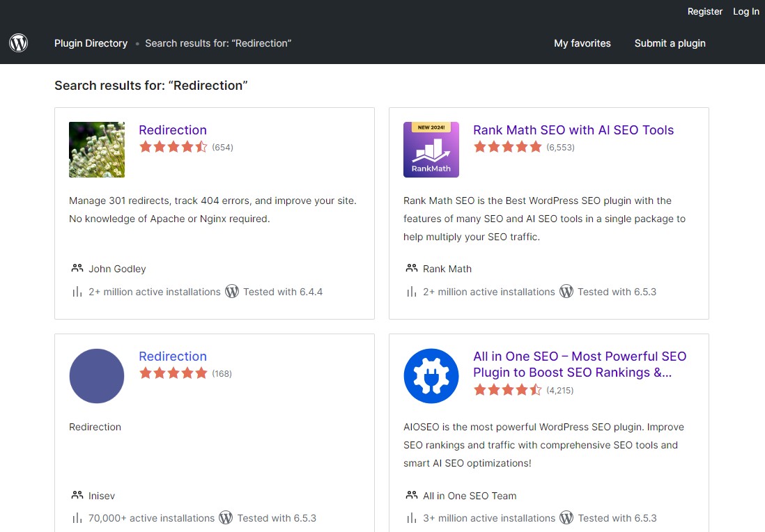Click 70,000+ active installations text
This screenshot has height=532, width=765.
[x=151, y=518]
